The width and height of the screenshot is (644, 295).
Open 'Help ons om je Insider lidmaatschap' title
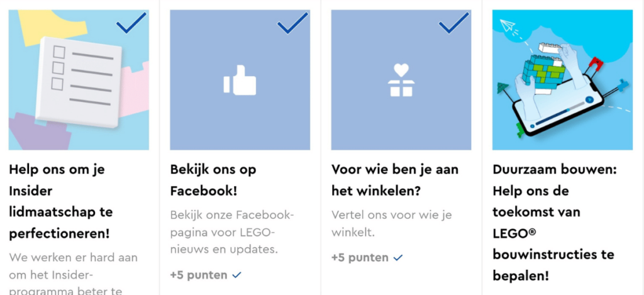(x=61, y=201)
